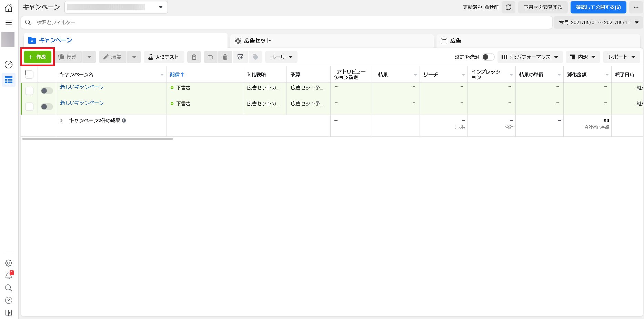Open second 新しいキャンペーン link
The width and height of the screenshot is (644, 319).
click(82, 103)
